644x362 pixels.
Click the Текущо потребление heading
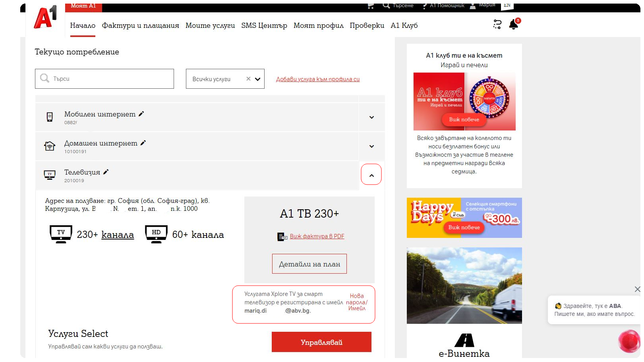tap(77, 52)
